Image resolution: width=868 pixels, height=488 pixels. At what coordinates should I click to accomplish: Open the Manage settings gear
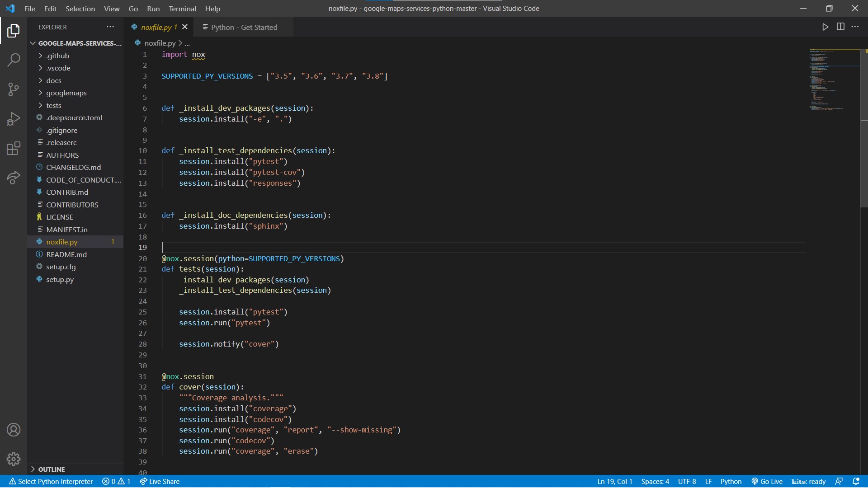(x=14, y=459)
